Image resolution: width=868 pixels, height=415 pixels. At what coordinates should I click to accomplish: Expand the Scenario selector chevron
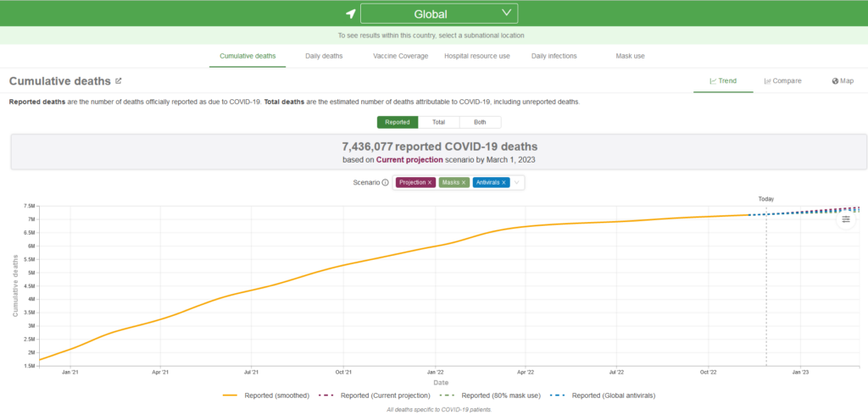coord(516,182)
